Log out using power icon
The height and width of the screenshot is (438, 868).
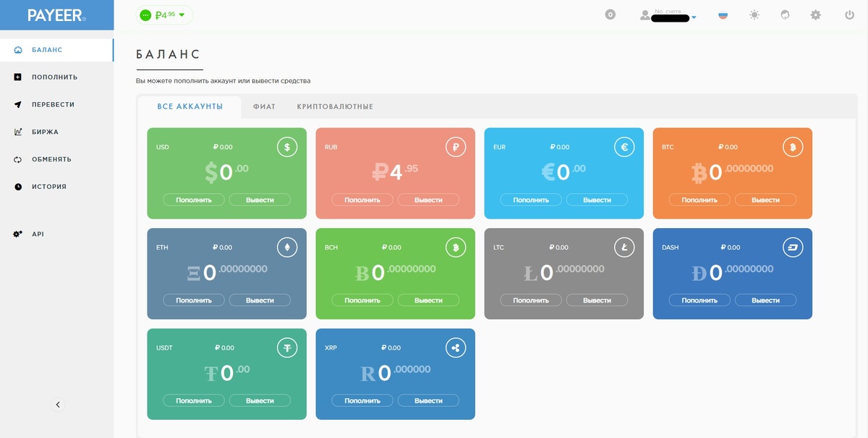[849, 14]
